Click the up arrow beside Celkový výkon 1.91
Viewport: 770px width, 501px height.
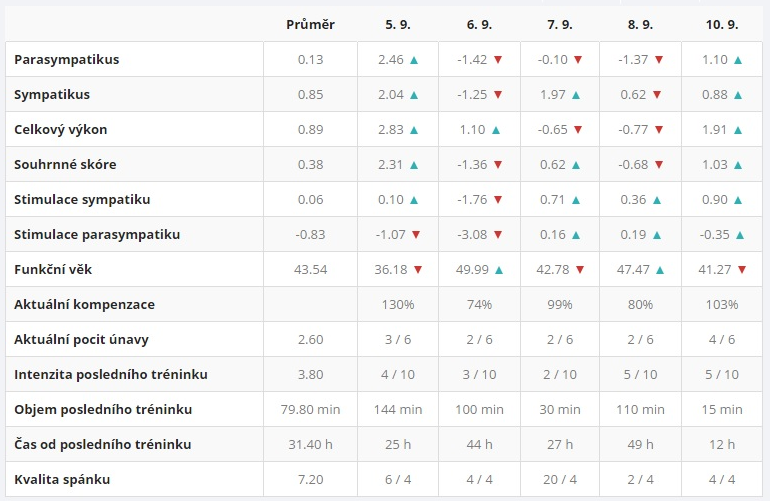point(738,130)
